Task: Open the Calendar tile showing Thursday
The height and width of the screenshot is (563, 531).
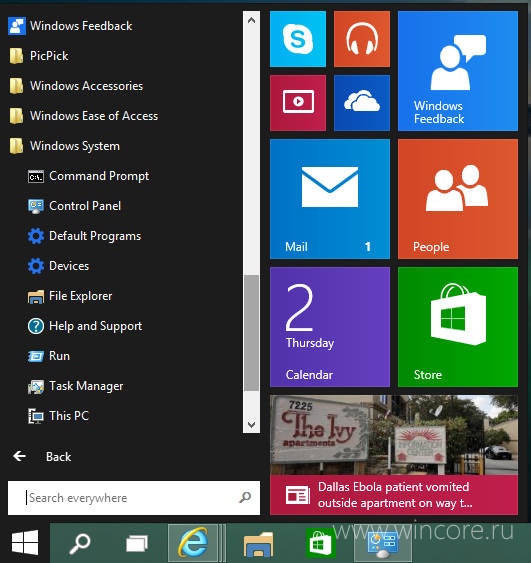Action: pyautogui.click(x=330, y=327)
